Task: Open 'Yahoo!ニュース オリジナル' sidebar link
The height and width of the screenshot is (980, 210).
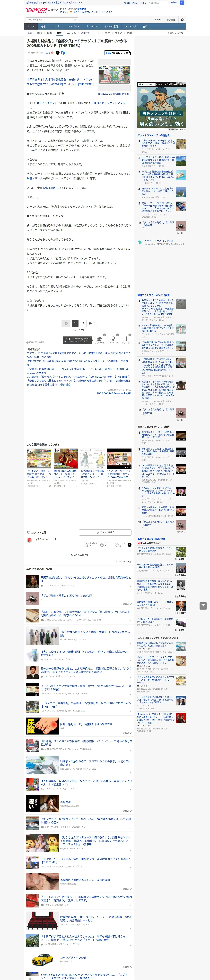Action: pos(159,240)
